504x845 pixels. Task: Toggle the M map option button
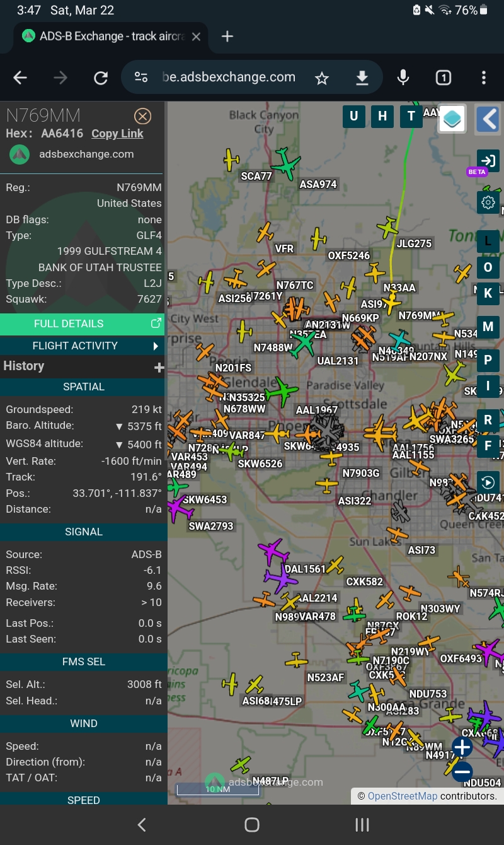(488, 327)
